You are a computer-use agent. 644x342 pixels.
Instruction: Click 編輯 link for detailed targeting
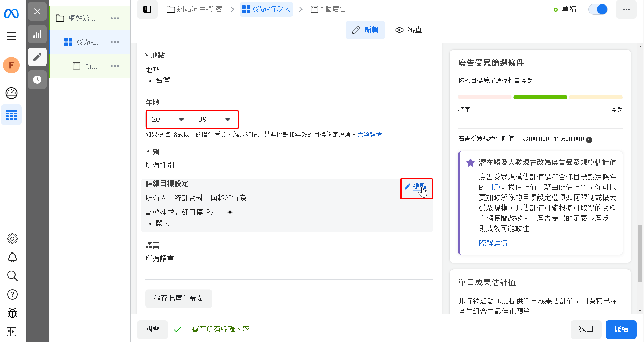pyautogui.click(x=416, y=187)
